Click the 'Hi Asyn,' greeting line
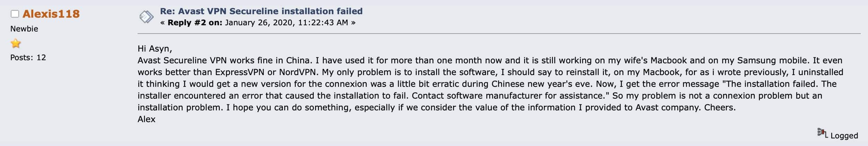The width and height of the screenshot is (868, 146). click(155, 49)
